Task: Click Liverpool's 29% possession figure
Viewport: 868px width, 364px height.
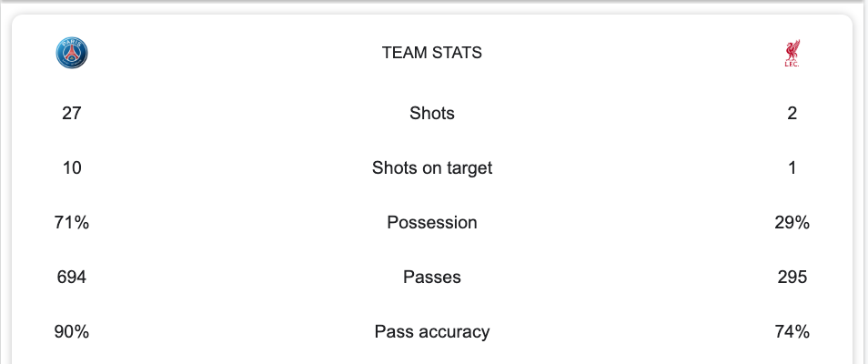Action: 792,222
